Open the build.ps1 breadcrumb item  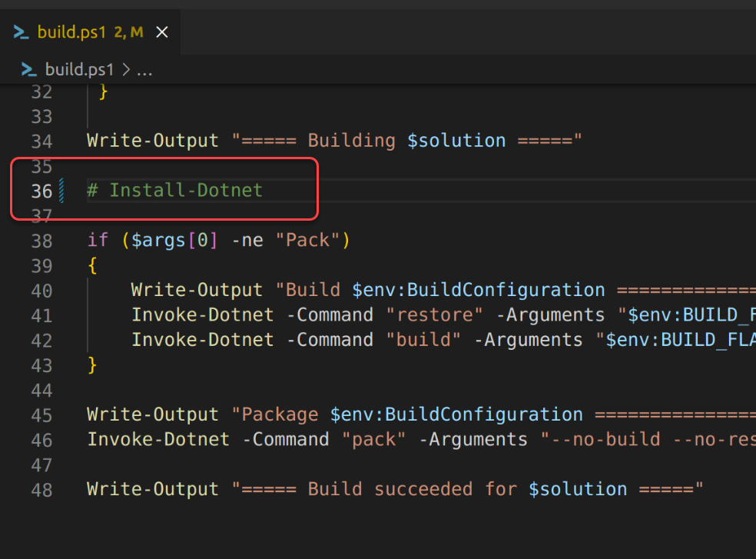[x=79, y=70]
